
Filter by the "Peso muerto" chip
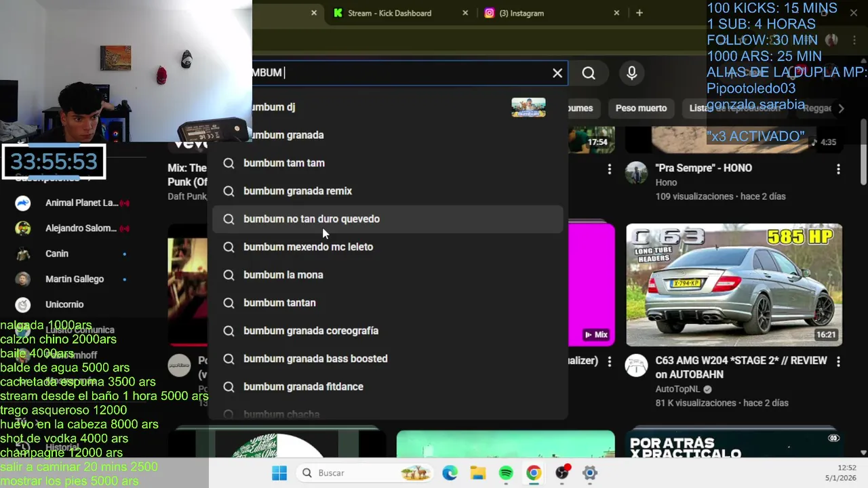point(641,108)
